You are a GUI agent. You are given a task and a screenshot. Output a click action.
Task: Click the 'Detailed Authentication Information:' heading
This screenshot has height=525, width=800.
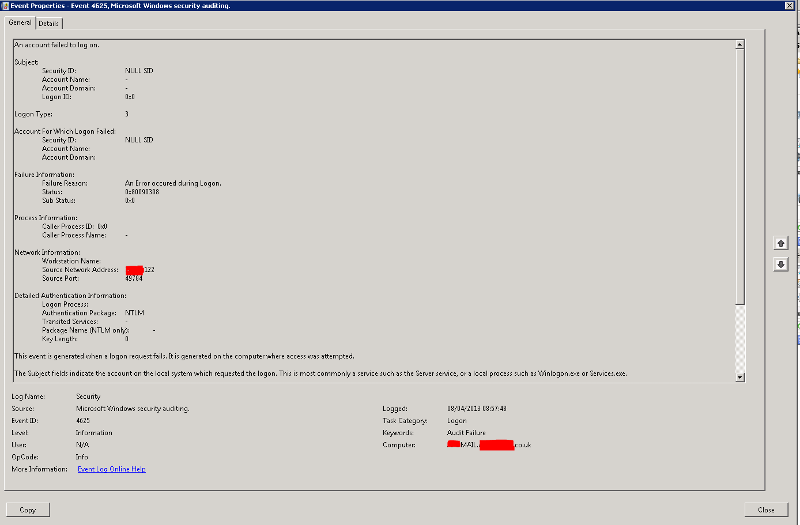pos(70,295)
